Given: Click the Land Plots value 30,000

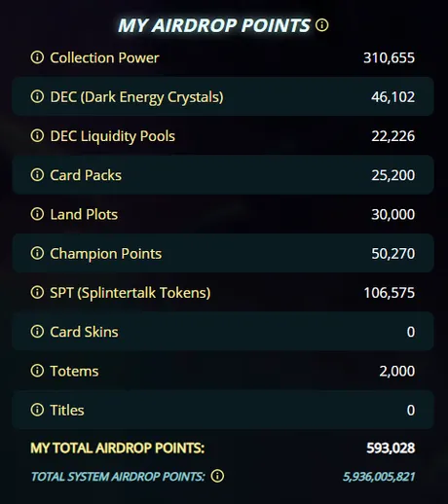Looking at the screenshot, I should (x=393, y=214).
